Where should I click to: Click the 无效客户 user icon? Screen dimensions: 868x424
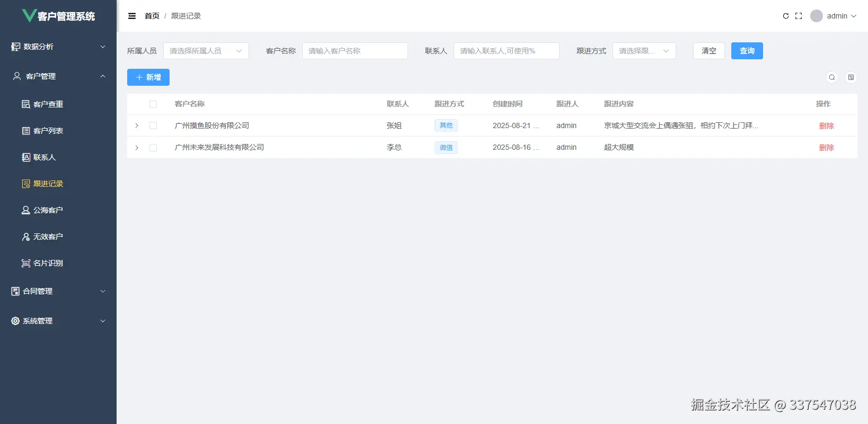tap(26, 237)
